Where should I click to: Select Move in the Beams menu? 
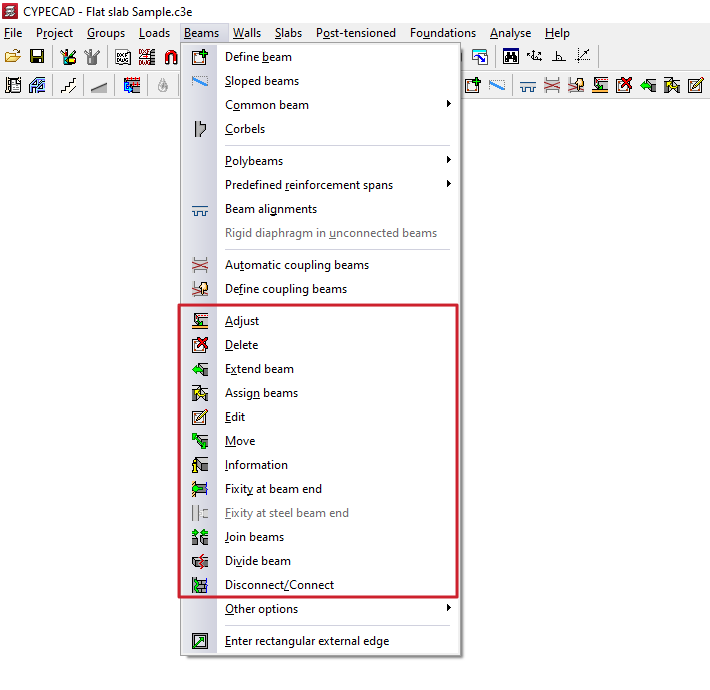pos(321,441)
